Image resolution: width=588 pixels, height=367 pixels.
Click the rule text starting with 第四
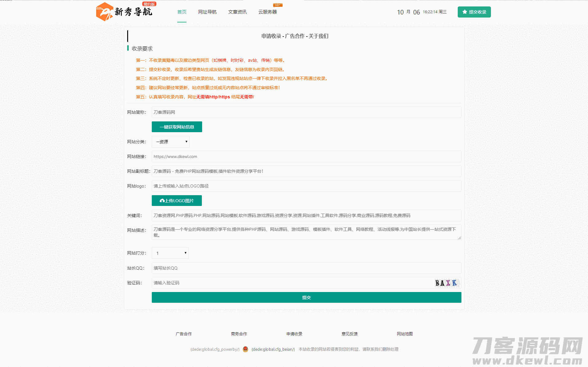pos(208,88)
